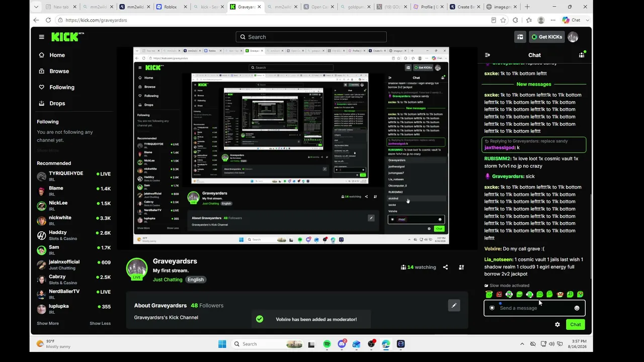Open the browser Copilot Chat button

[x=571, y=20]
